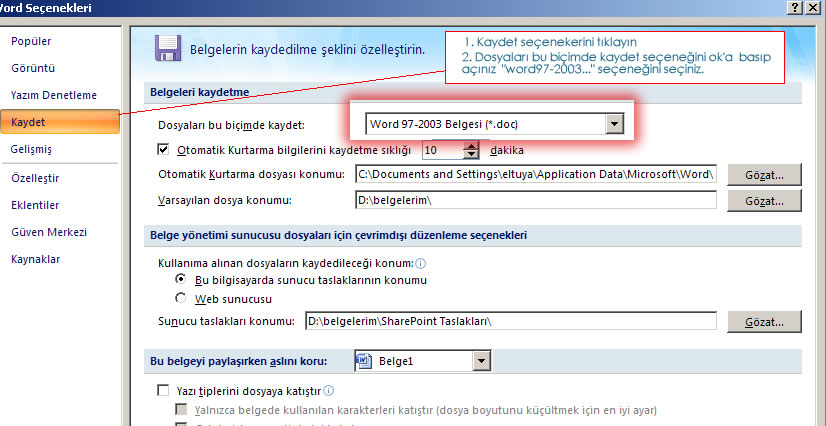
Task: Click the document icon in Belge1 combo box
Action: pos(365,360)
